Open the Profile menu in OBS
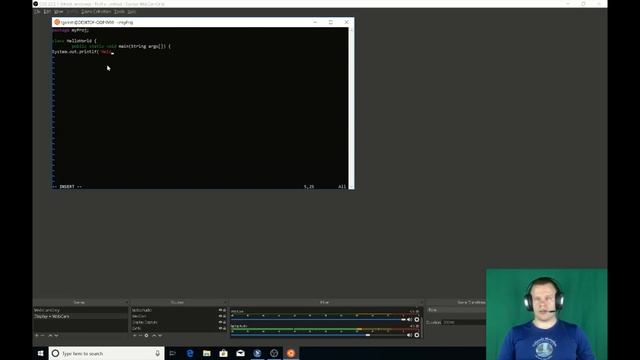 click(72, 12)
